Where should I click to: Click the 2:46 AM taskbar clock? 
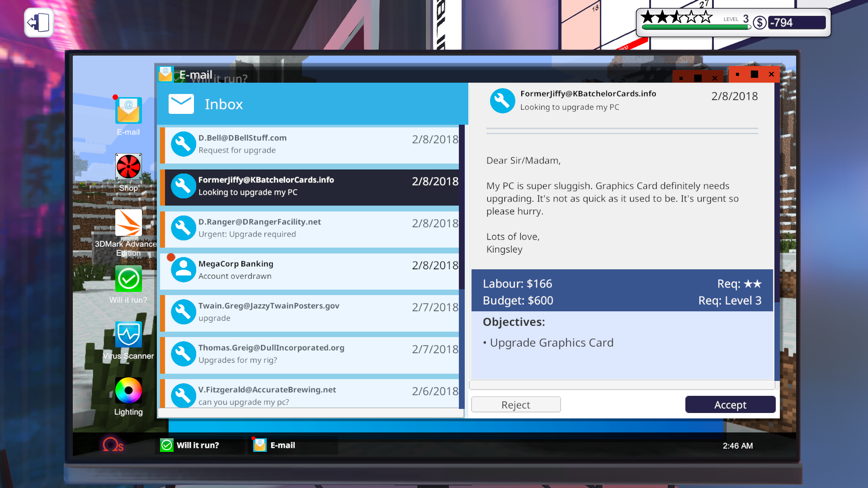(x=738, y=446)
